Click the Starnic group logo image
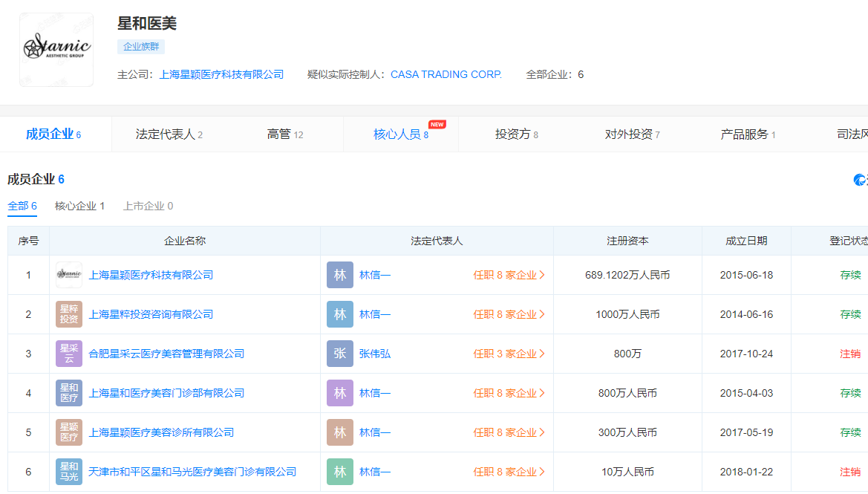This screenshot has height=494, width=868. (x=56, y=50)
